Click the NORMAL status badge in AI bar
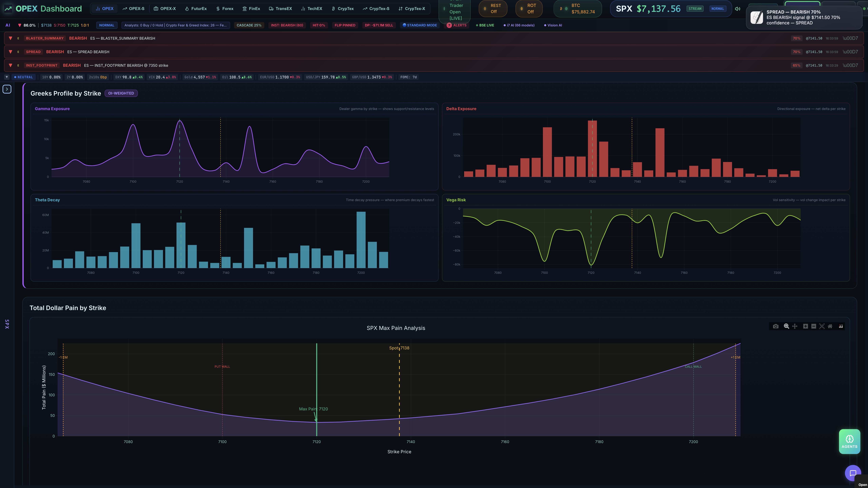Viewport: 868px width, 488px height. click(x=107, y=25)
